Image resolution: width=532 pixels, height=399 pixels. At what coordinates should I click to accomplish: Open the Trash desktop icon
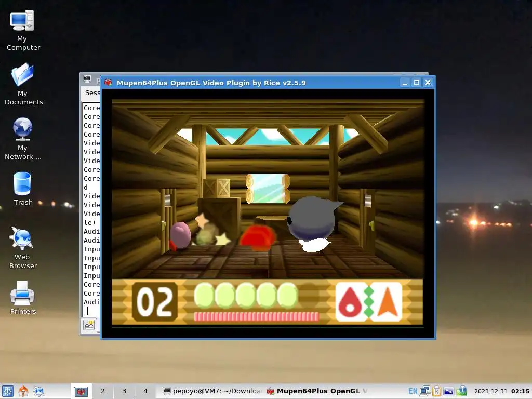coord(23,189)
